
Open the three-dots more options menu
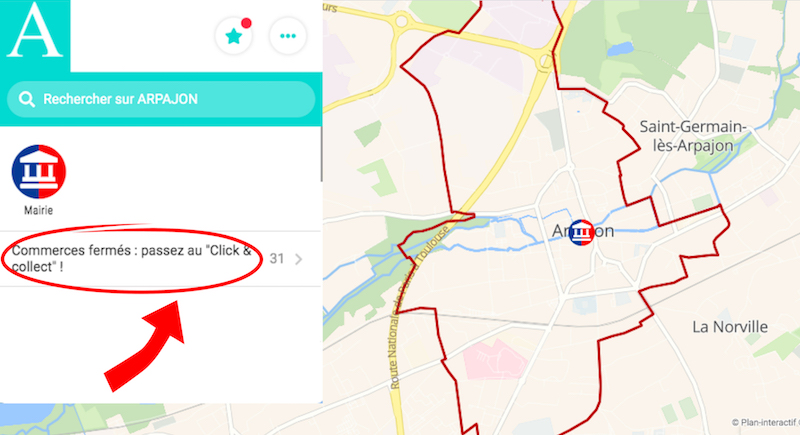click(x=288, y=36)
